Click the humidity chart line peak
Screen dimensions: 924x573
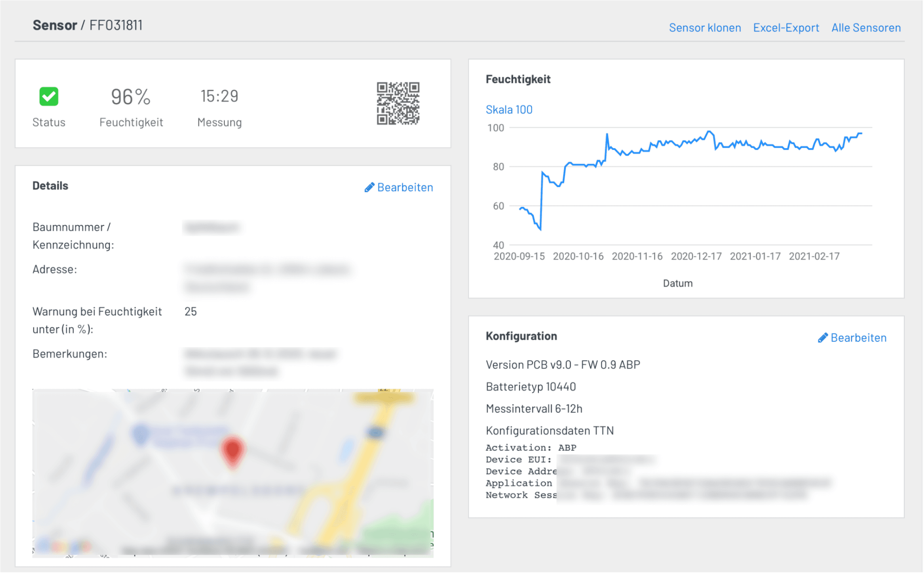(x=709, y=132)
